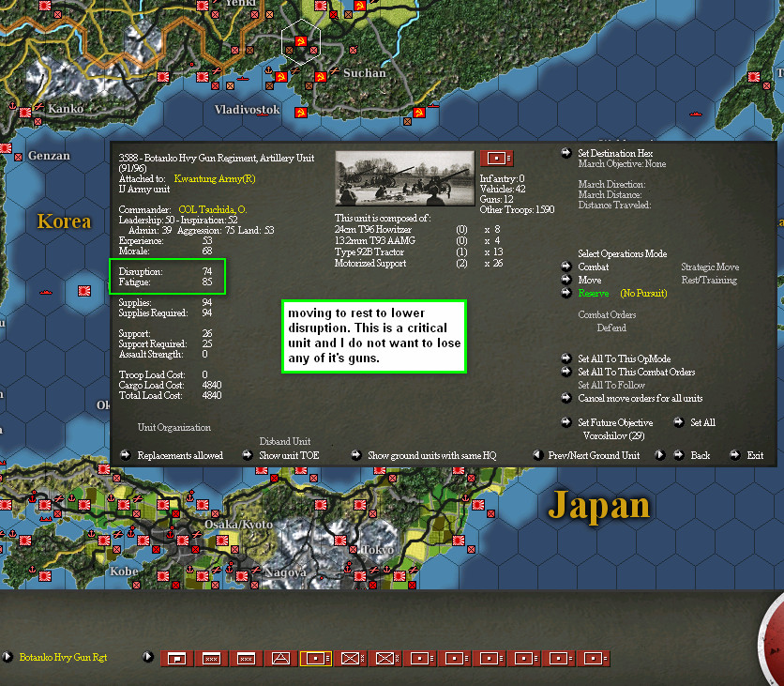Click Supplies Required value 94
Image resolution: width=784 pixels, height=686 pixels.
pos(207,313)
